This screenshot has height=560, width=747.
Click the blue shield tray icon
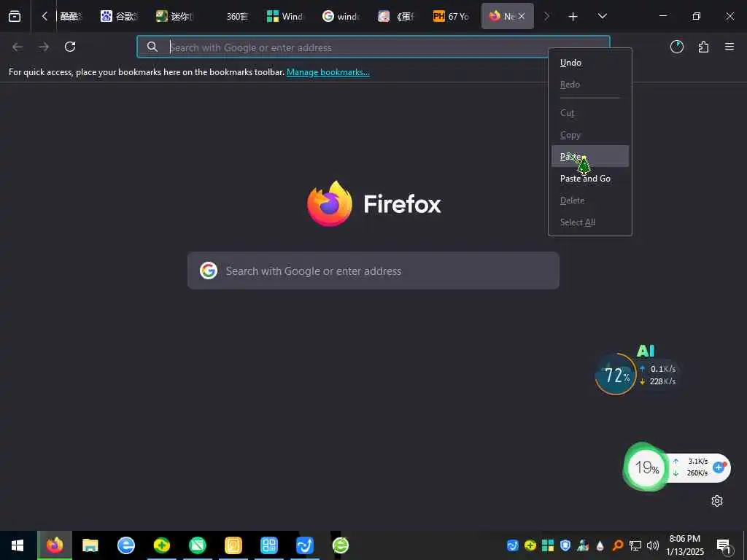(565, 545)
